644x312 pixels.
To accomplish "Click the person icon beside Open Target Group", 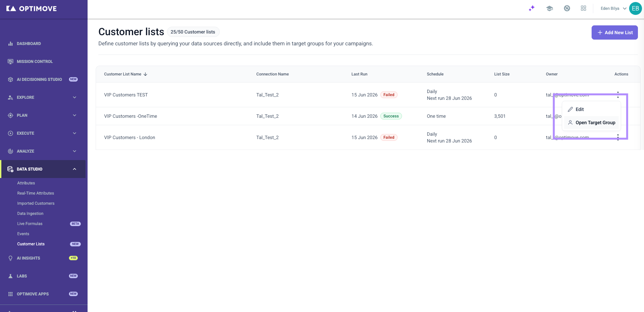I will coord(570,122).
